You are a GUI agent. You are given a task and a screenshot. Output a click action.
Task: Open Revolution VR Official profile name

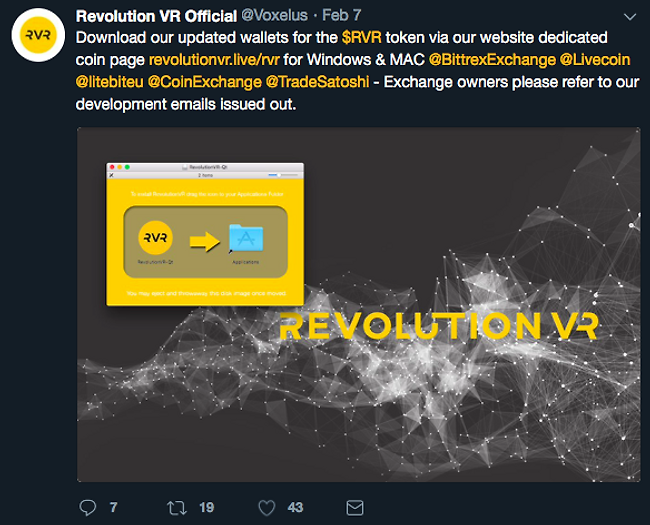pyautogui.click(x=156, y=16)
